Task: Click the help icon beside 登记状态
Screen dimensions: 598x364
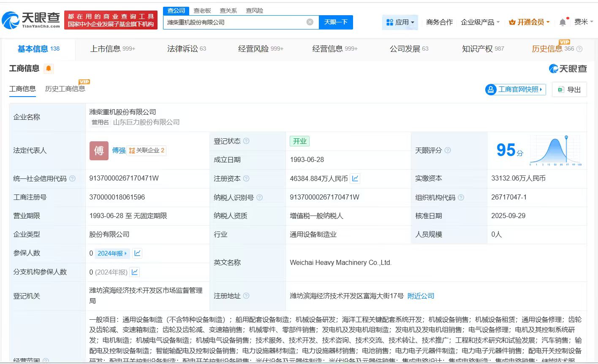Action: pos(246,141)
